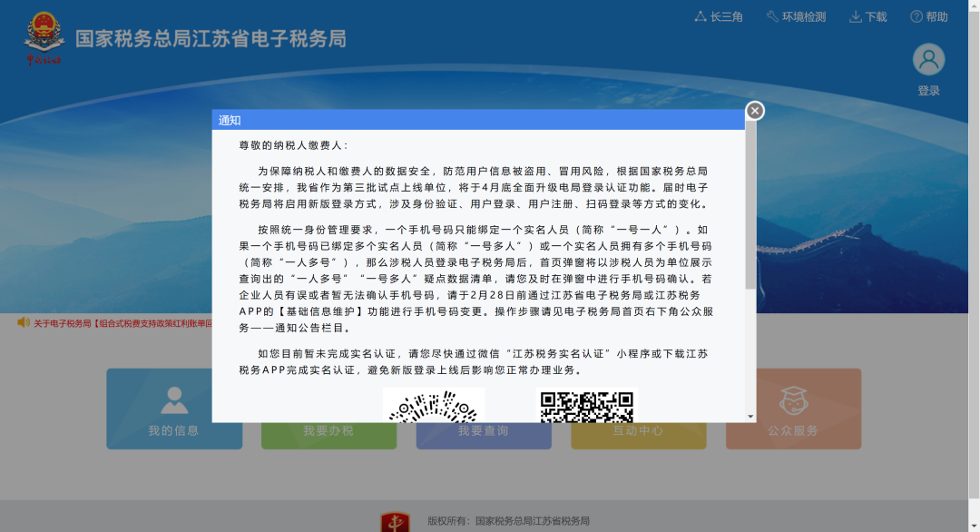Screen dimensions: 980x532
Task: Open the 关于电子税务局 scrolling announcement
Action: [x=122, y=323]
